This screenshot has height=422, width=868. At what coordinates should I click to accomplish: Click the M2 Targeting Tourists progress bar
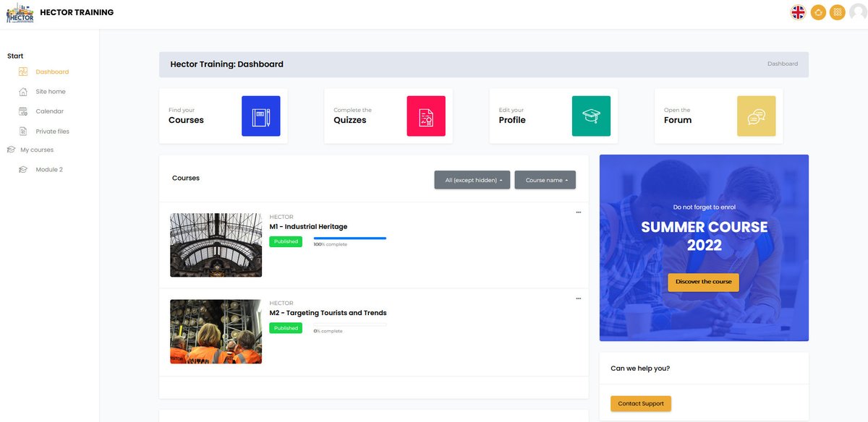pos(350,324)
